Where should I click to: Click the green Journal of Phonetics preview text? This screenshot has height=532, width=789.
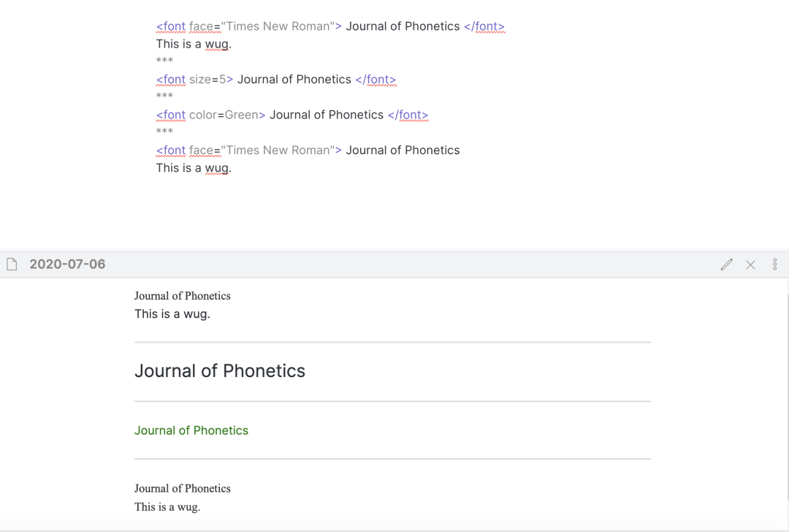pyautogui.click(x=191, y=430)
